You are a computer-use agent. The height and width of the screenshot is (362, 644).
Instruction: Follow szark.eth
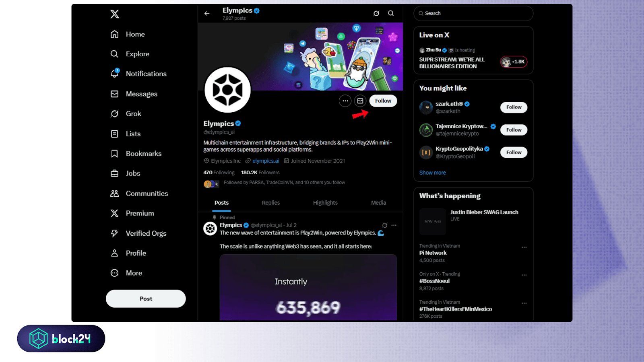tap(514, 107)
